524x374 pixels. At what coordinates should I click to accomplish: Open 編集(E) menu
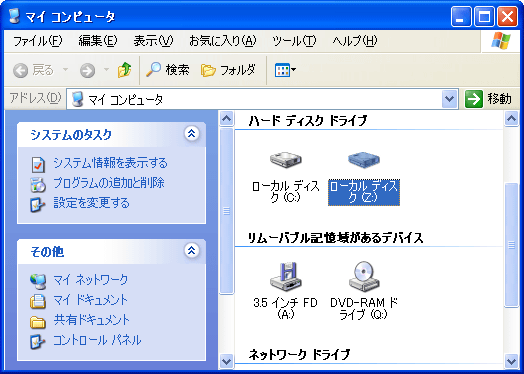(98, 41)
